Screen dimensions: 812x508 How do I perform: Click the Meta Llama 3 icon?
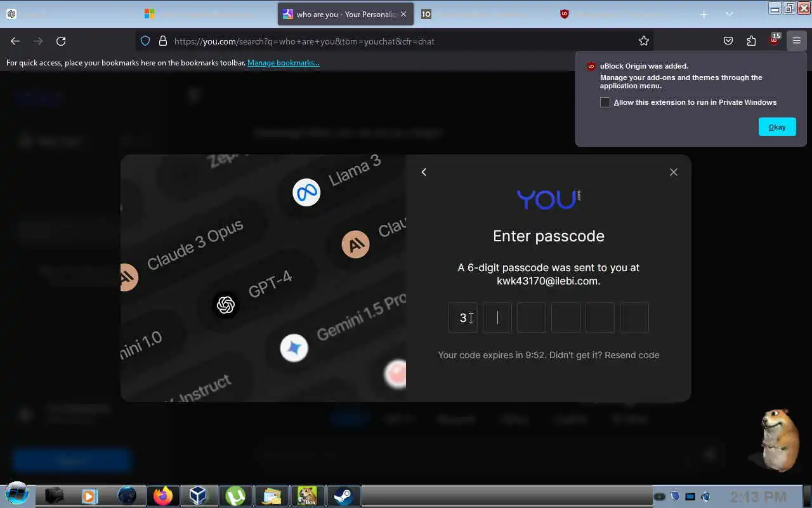(x=306, y=192)
